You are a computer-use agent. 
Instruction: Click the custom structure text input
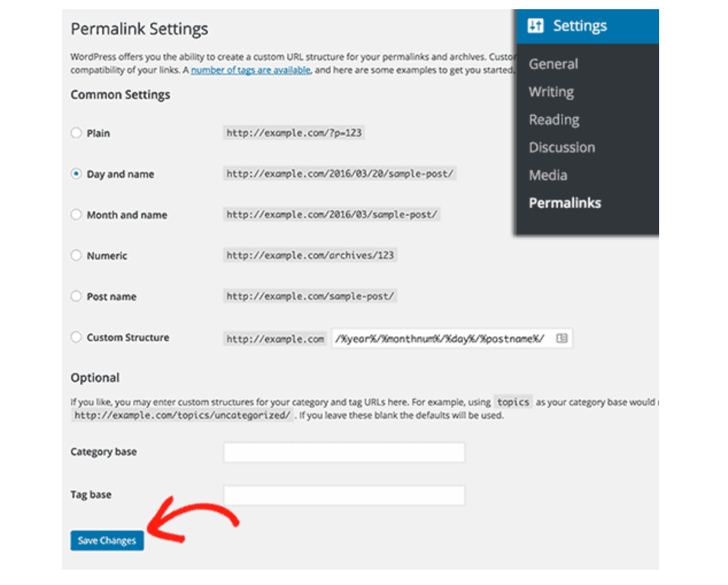[440, 338]
